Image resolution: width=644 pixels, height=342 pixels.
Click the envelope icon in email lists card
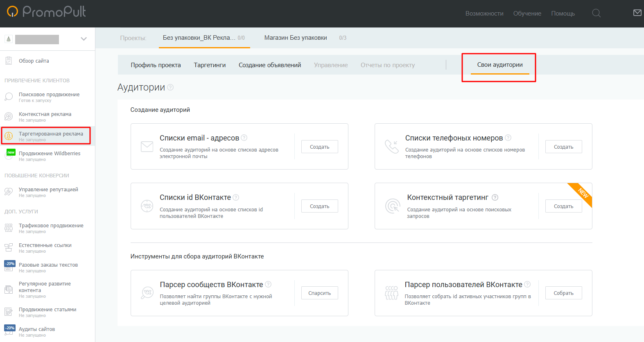(x=147, y=147)
